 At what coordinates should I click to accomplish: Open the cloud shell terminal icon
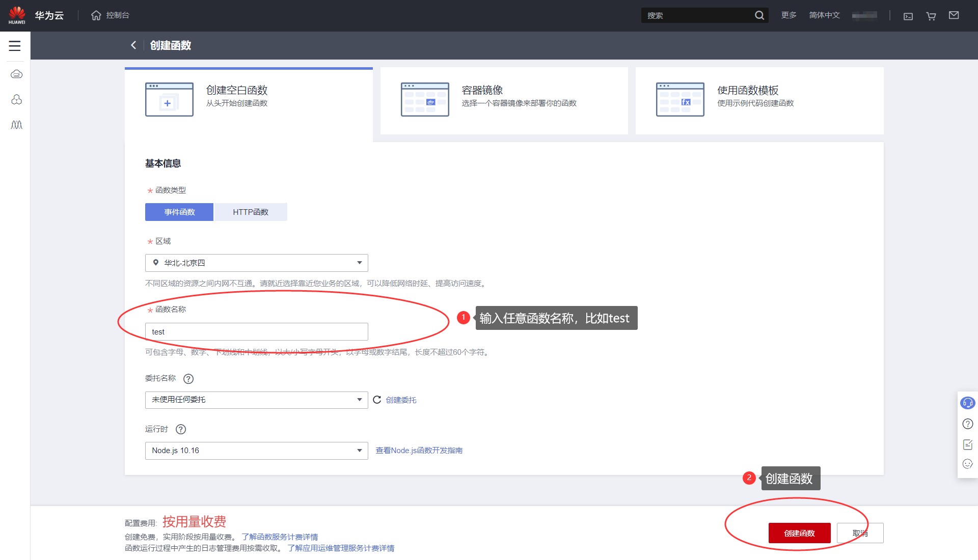coord(908,16)
